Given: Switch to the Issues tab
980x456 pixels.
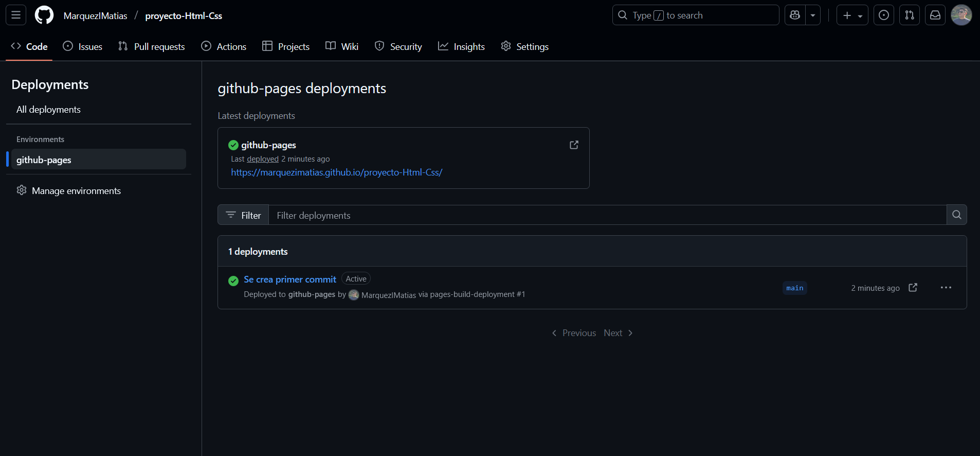Looking at the screenshot, I should coord(83,46).
